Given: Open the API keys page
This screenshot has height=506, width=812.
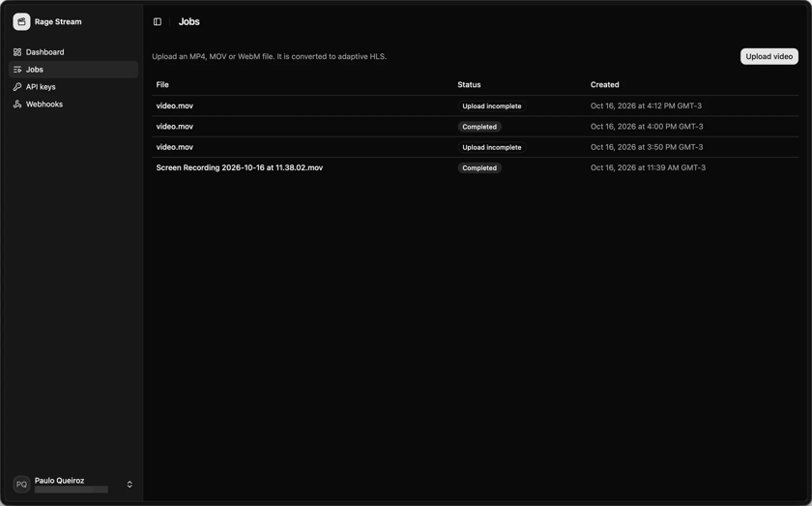Looking at the screenshot, I should point(73,87).
